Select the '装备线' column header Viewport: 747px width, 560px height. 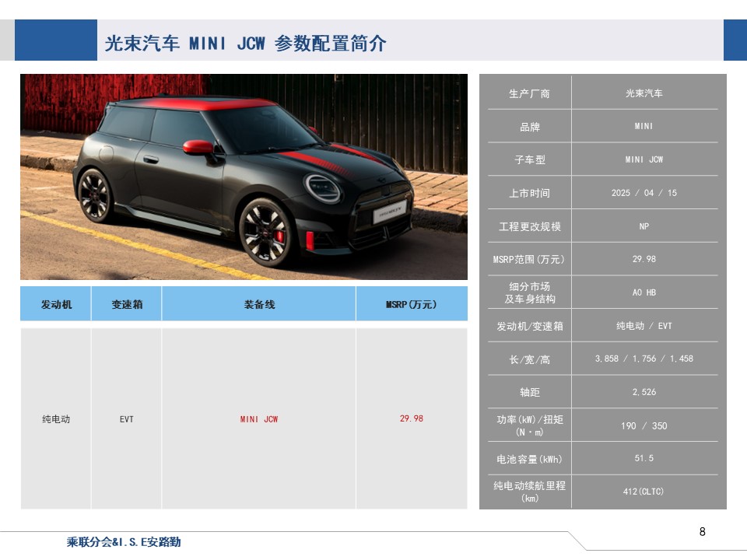[x=259, y=304]
